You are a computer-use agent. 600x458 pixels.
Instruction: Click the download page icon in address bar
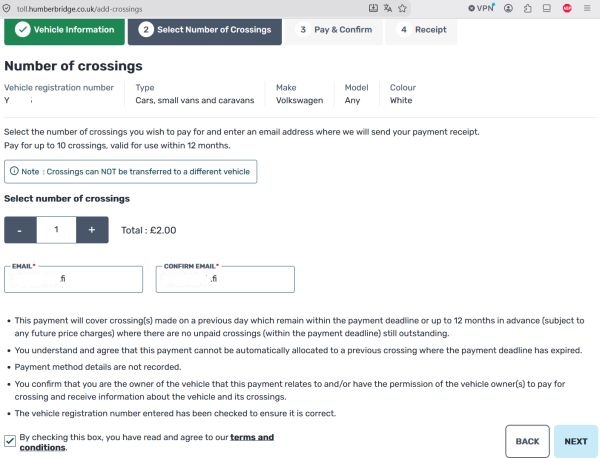click(x=373, y=8)
